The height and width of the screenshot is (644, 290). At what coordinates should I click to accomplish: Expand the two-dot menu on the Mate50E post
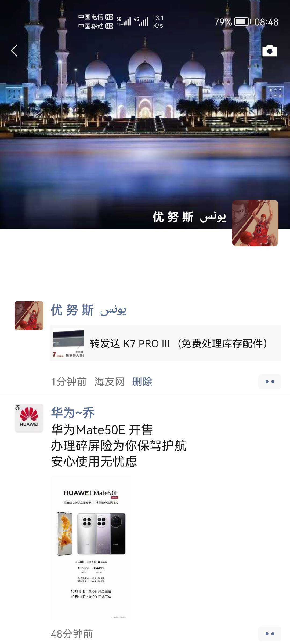point(270,634)
